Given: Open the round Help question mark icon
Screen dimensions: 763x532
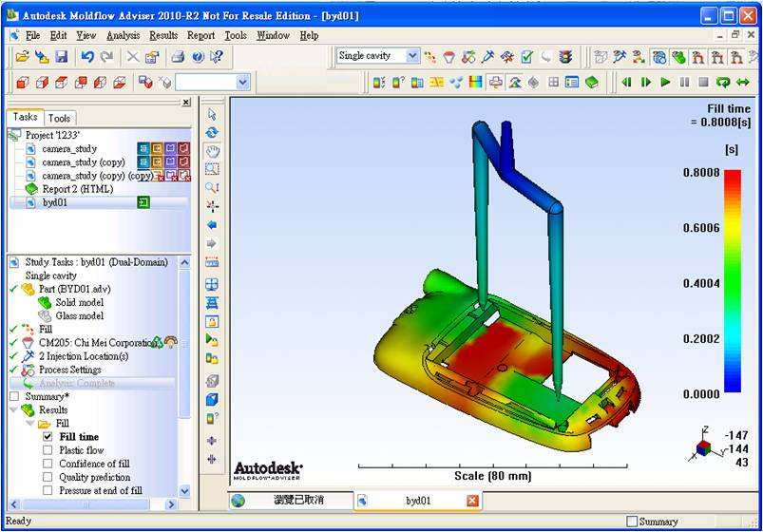Looking at the screenshot, I should point(198,56).
